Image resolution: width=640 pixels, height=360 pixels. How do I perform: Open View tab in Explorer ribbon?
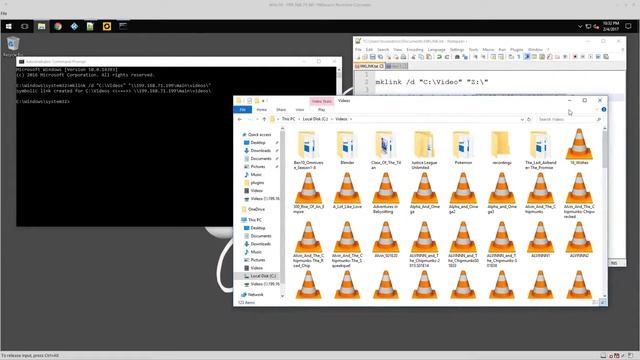(x=300, y=109)
